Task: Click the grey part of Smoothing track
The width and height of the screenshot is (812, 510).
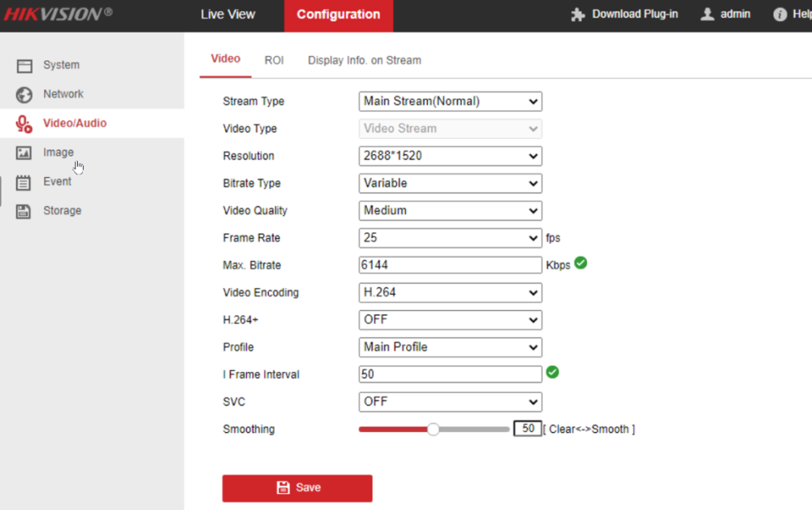Action: point(474,430)
